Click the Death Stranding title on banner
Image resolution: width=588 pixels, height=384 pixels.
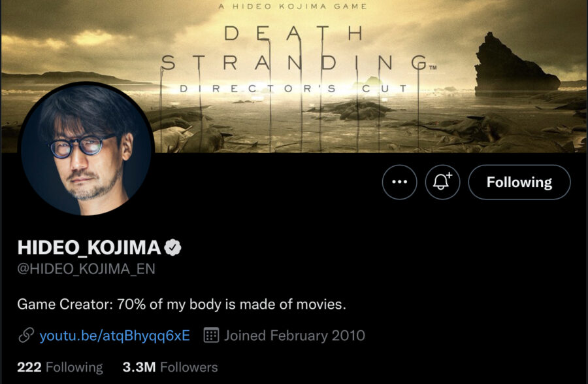coord(294,47)
